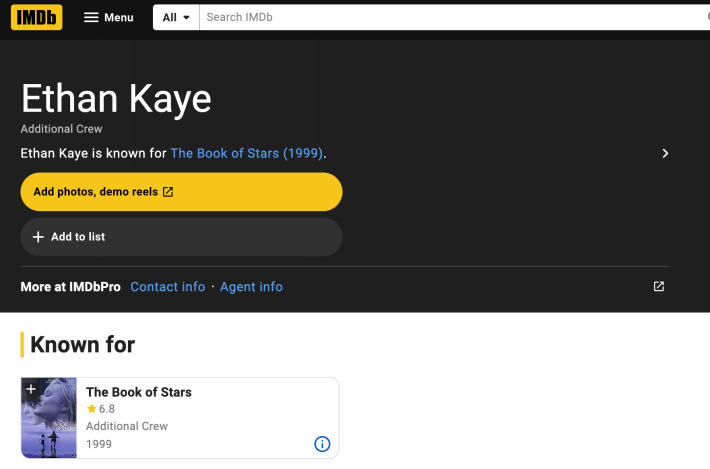
Task: Open The Book of Stars (1999) link
Action: pos(247,153)
